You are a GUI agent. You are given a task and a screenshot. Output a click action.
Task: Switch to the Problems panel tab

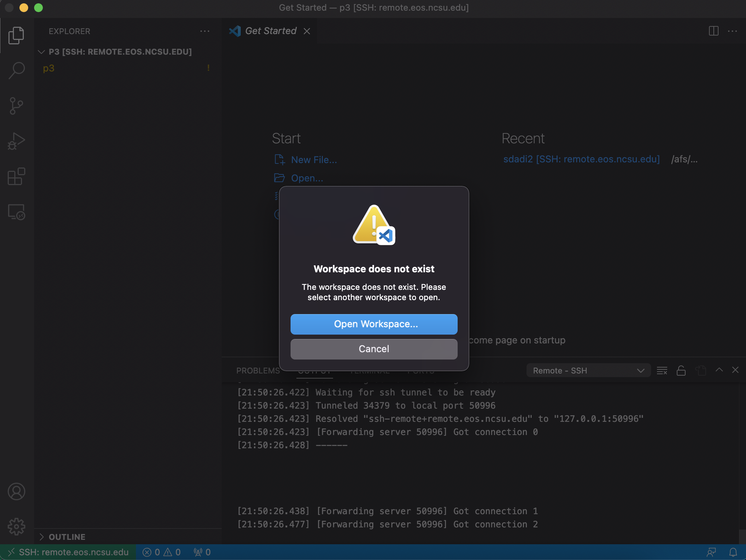click(x=258, y=371)
